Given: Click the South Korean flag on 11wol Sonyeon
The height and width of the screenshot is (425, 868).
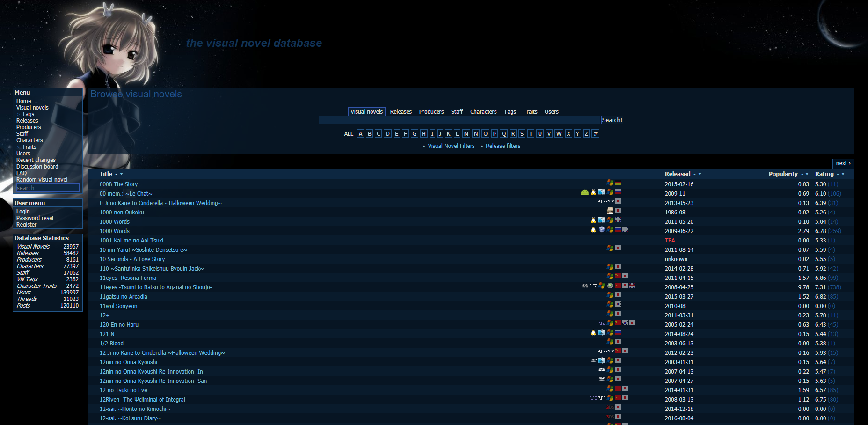Looking at the screenshot, I should (x=618, y=304).
